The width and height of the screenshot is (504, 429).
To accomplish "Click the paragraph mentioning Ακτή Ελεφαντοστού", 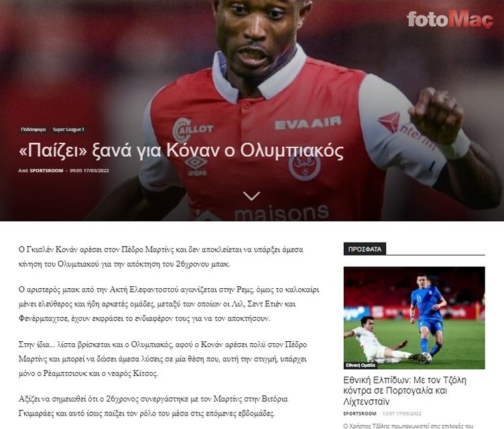I will [169, 304].
